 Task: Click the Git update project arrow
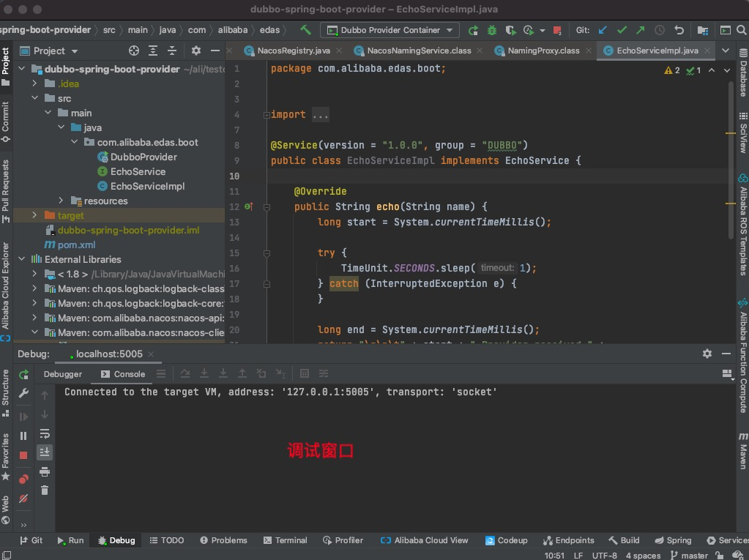pos(603,30)
